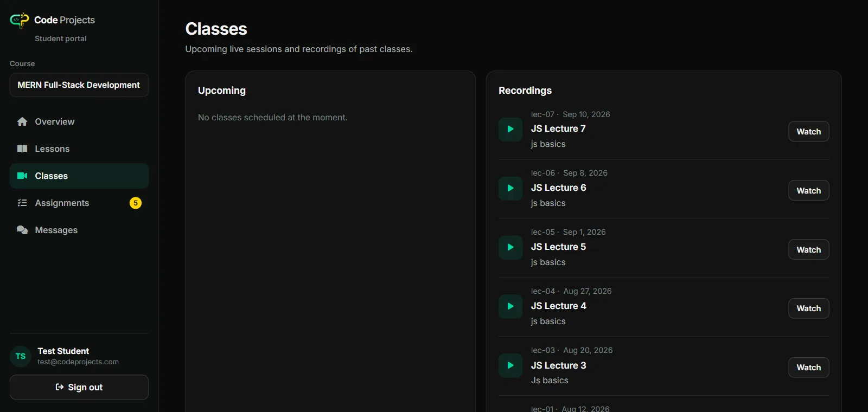Click the Assignments badge showing 5
This screenshot has width=868, height=412.
(136, 203)
